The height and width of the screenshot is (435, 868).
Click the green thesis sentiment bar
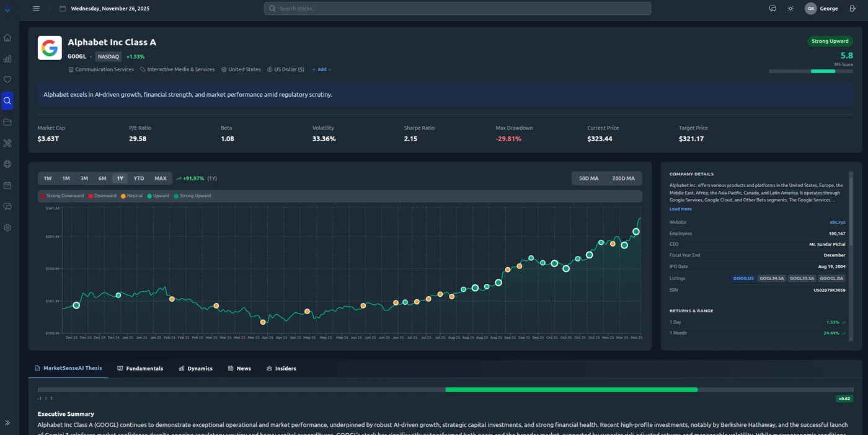[x=571, y=390]
